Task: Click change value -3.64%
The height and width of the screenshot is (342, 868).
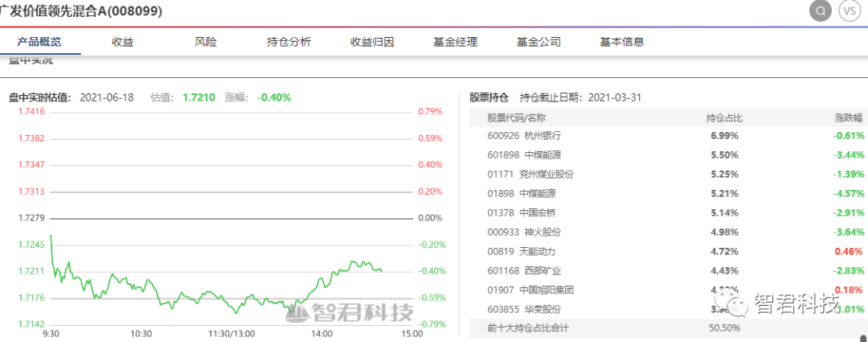Action: coord(848,232)
